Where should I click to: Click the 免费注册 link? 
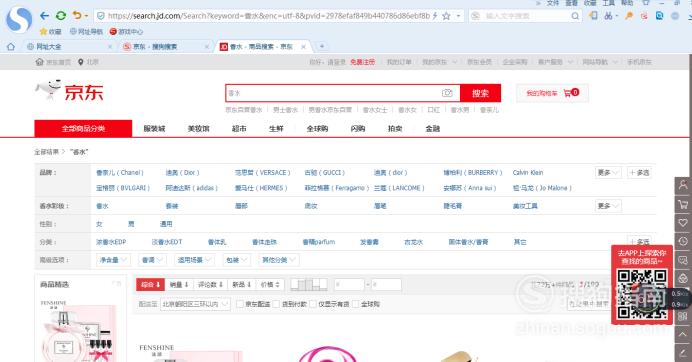coord(362,62)
